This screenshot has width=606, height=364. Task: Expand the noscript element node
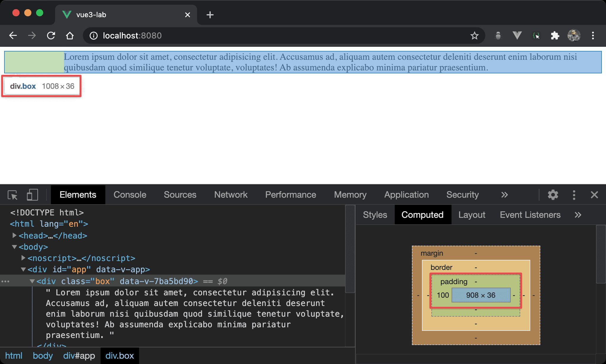coord(23,258)
